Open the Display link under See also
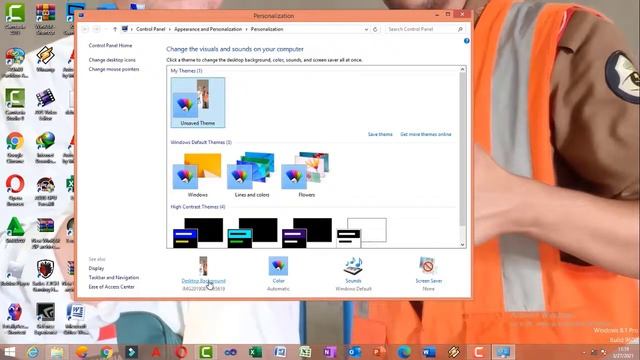The image size is (640, 360). (96, 268)
